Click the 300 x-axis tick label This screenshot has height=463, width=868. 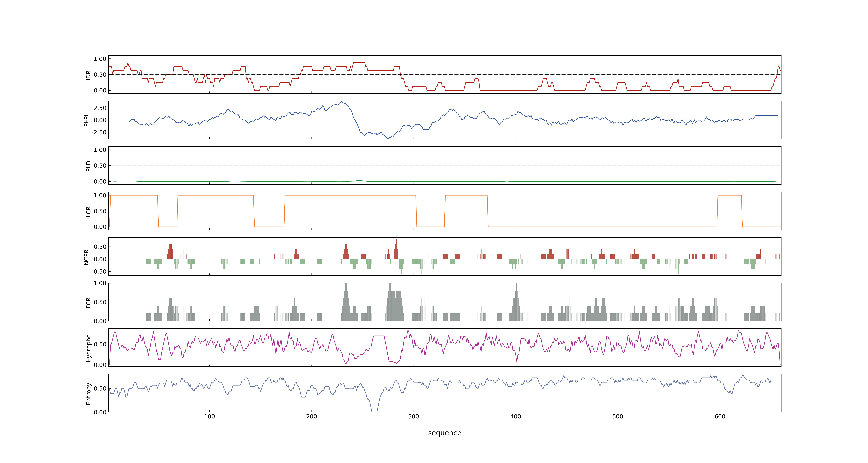click(x=414, y=416)
